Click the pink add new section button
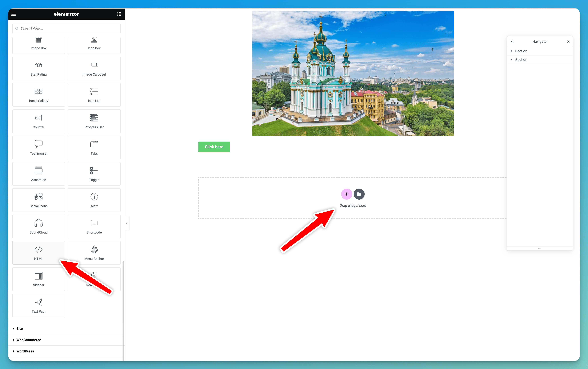 tap(346, 194)
